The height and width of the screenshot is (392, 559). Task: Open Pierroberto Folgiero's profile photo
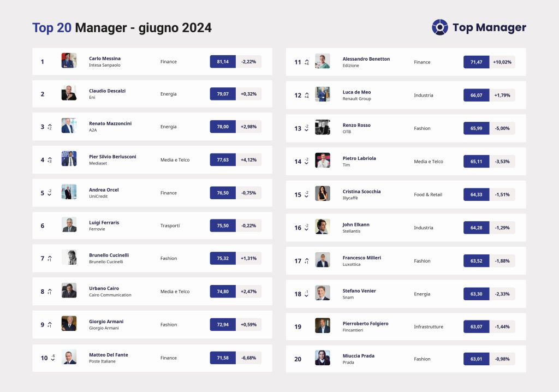(x=323, y=325)
